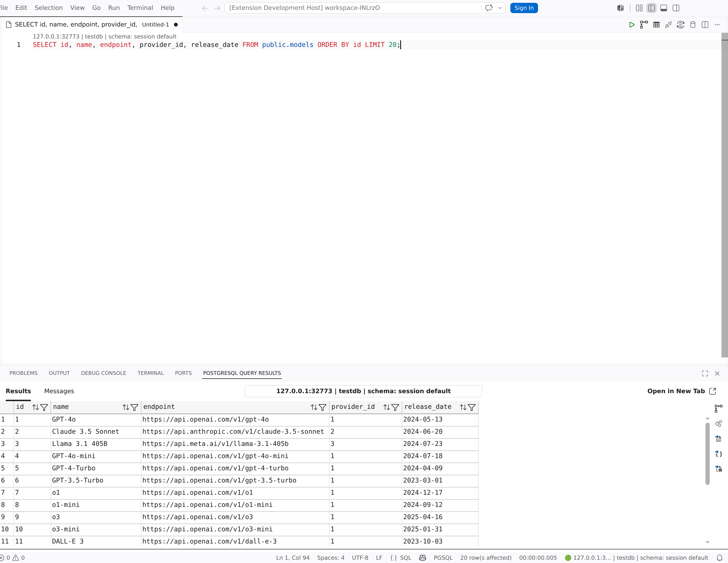The height and width of the screenshot is (563, 728).
Task: Click the table grid icon in editor toolbar
Action: tap(656, 25)
